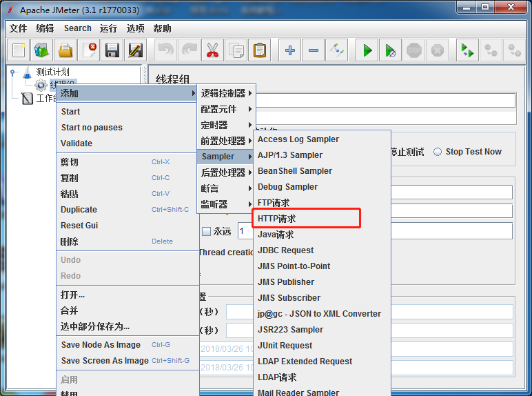The height and width of the screenshot is (396, 532).
Task: Open the Templates toolbar icon
Action: coord(42,50)
